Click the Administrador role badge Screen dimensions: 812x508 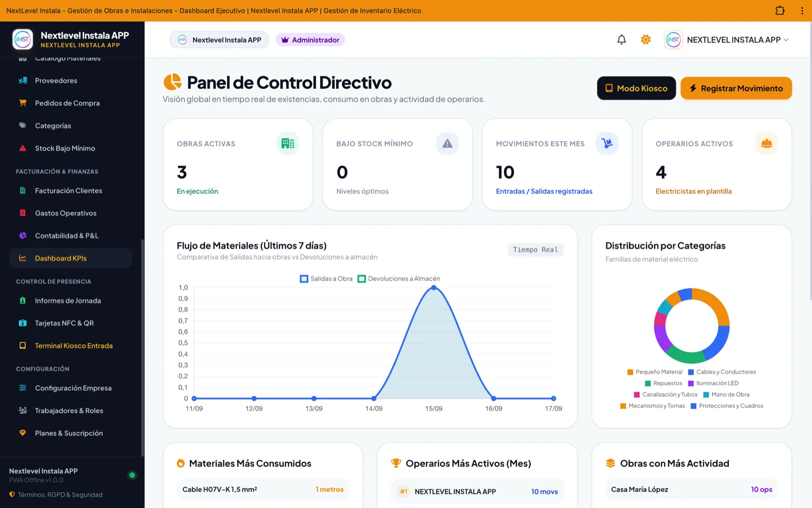pyautogui.click(x=310, y=40)
